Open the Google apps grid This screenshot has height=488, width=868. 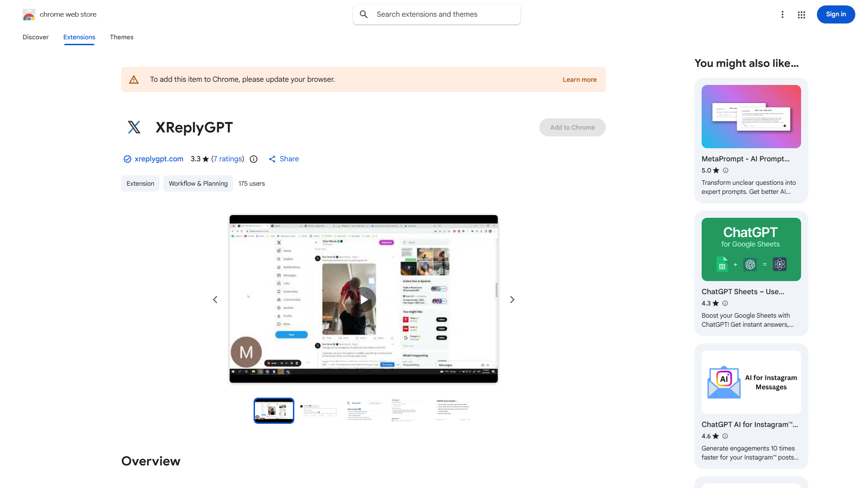[801, 14]
